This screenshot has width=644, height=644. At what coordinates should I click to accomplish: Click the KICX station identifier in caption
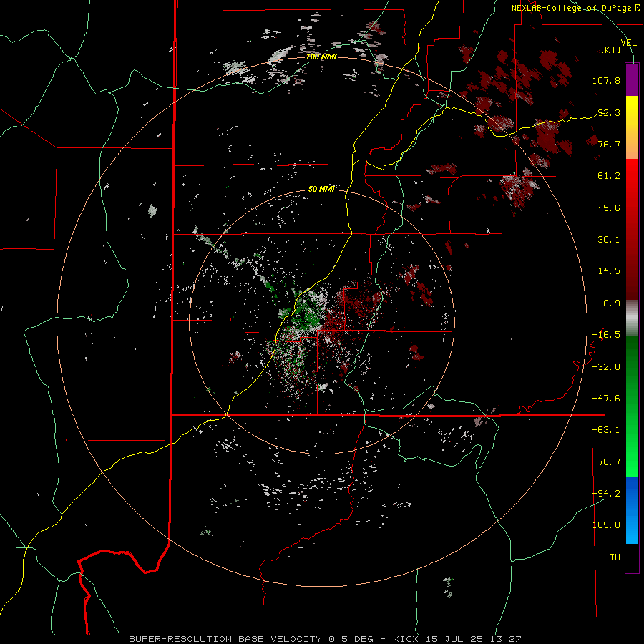(x=406, y=639)
